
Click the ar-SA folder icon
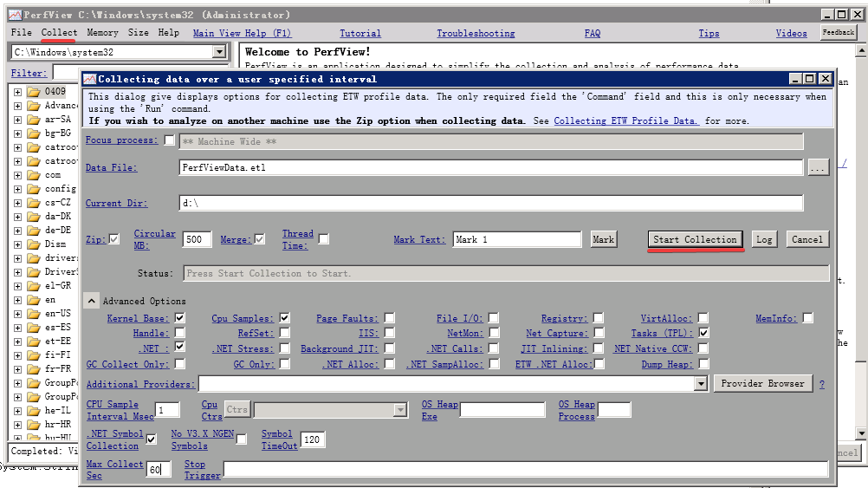[x=34, y=119]
